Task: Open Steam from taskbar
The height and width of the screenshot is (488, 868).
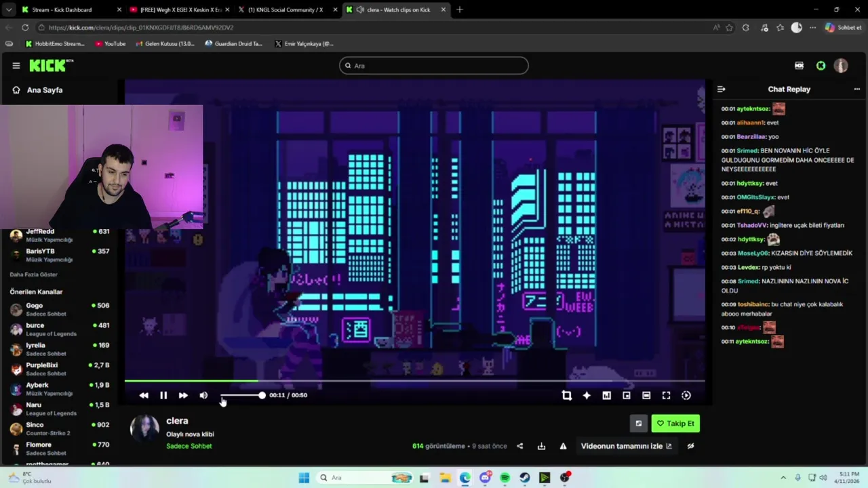Action: click(x=525, y=478)
